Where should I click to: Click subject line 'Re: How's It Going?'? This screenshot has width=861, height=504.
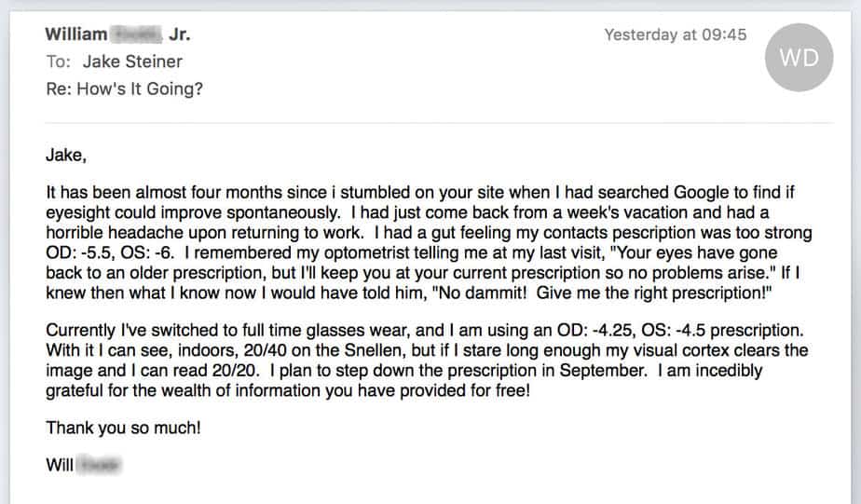125,89
